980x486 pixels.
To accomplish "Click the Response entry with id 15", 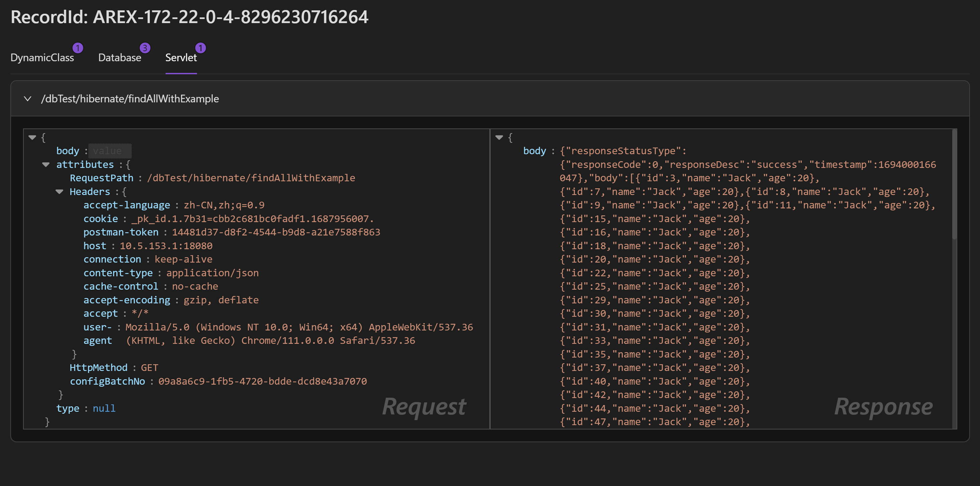I will point(655,218).
